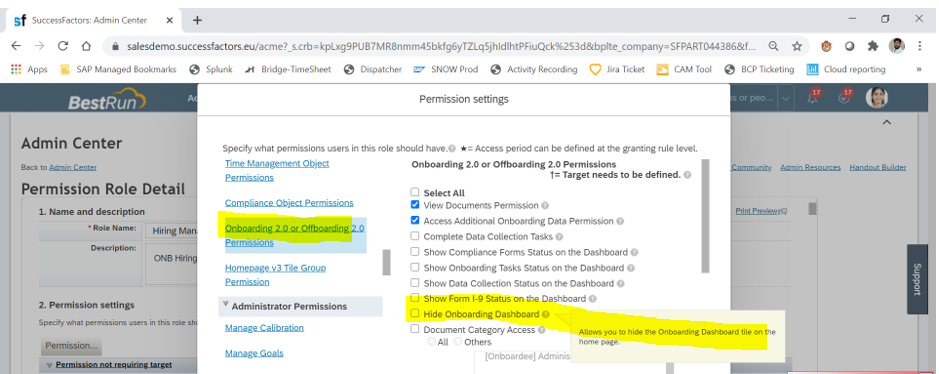Viewport: 939px width, 374px height.
Task: Collapse Permission not requiring target section
Action: [x=50, y=364]
